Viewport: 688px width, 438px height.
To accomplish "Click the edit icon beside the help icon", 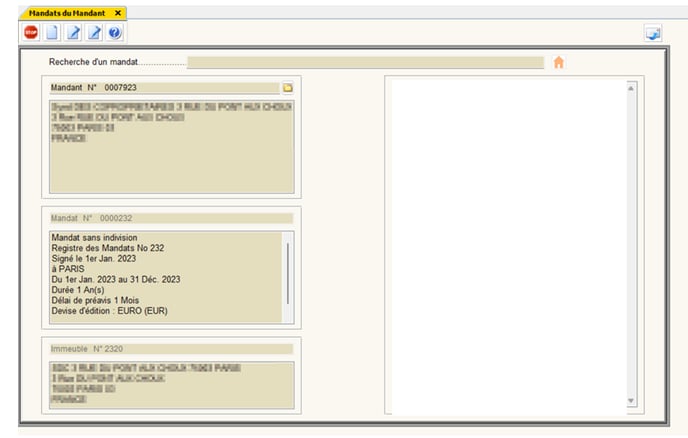I will pyautogui.click(x=94, y=33).
